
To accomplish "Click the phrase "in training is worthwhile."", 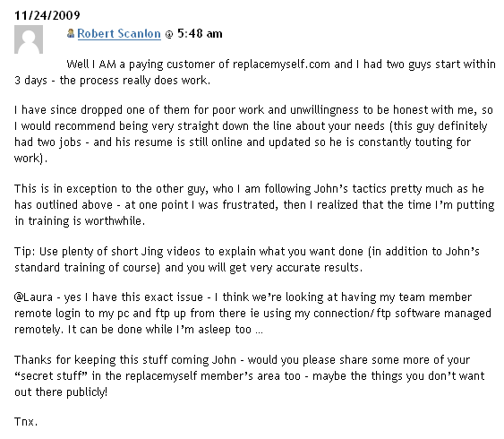I will click(x=80, y=221).
